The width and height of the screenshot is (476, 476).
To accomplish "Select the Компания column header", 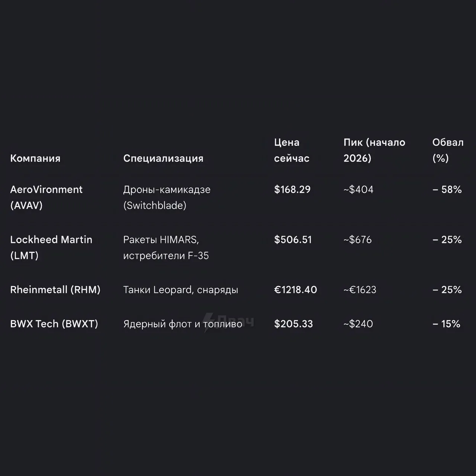I will pyautogui.click(x=35, y=158).
